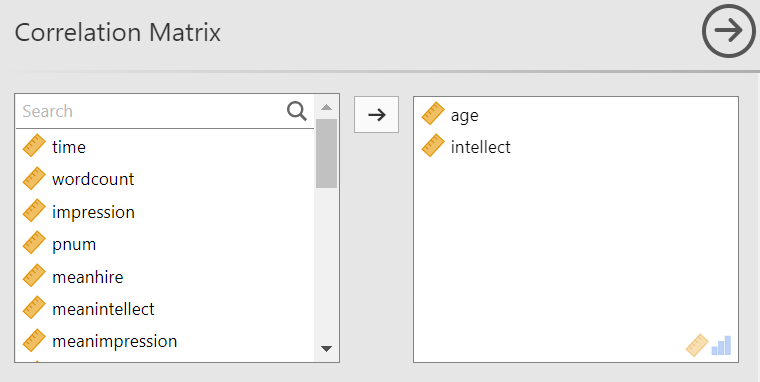This screenshot has width=760, height=382.
Task: Click the circled arrow collapse panel icon
Action: tap(728, 32)
